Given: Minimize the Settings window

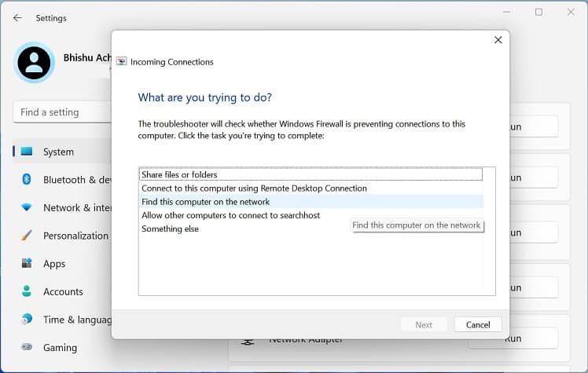Looking at the screenshot, I should point(506,12).
